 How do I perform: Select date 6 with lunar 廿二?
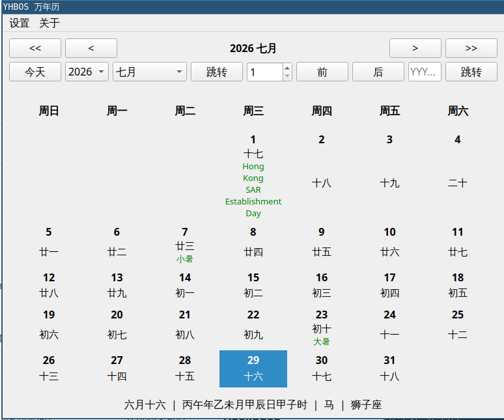[117, 245]
